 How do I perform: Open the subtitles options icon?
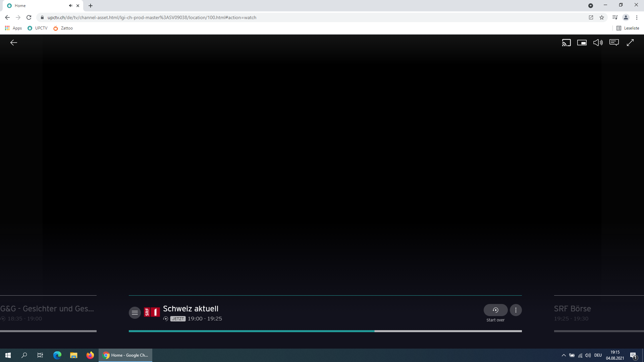pyautogui.click(x=614, y=43)
